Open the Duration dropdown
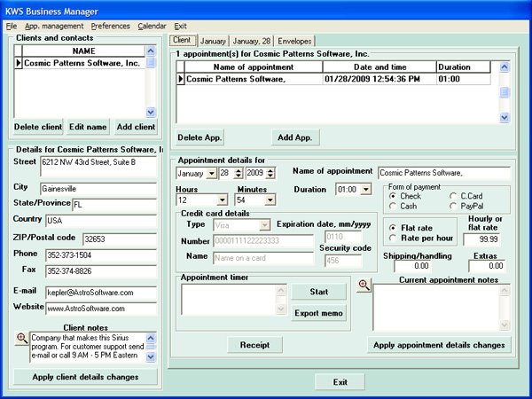532x399 pixels. pyautogui.click(x=366, y=190)
